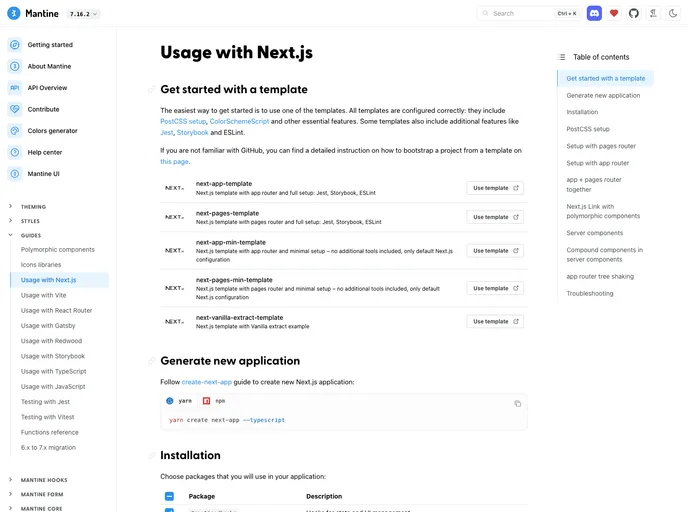Image resolution: width=688 pixels, height=512 pixels.
Task: Open Usage with Vite guide
Action: click(x=43, y=295)
